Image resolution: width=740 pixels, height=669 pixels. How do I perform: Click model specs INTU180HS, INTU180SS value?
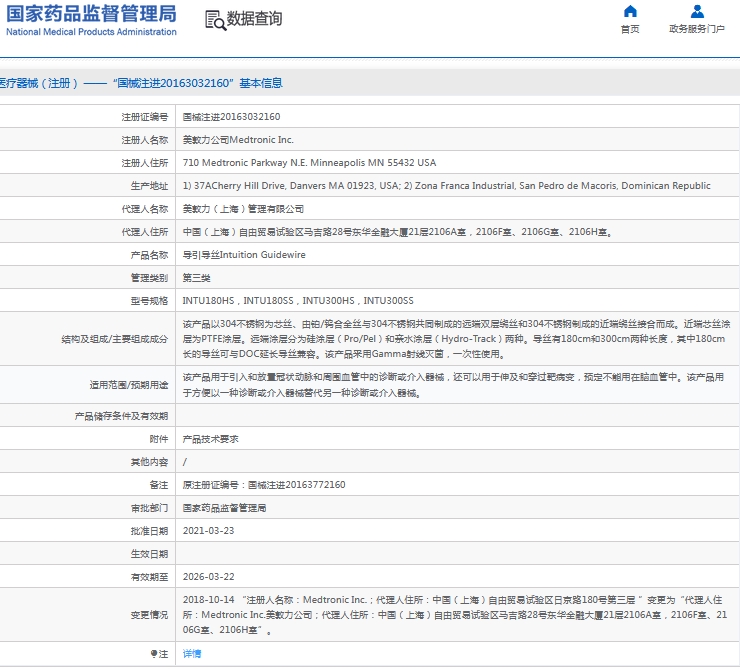[x=298, y=301]
